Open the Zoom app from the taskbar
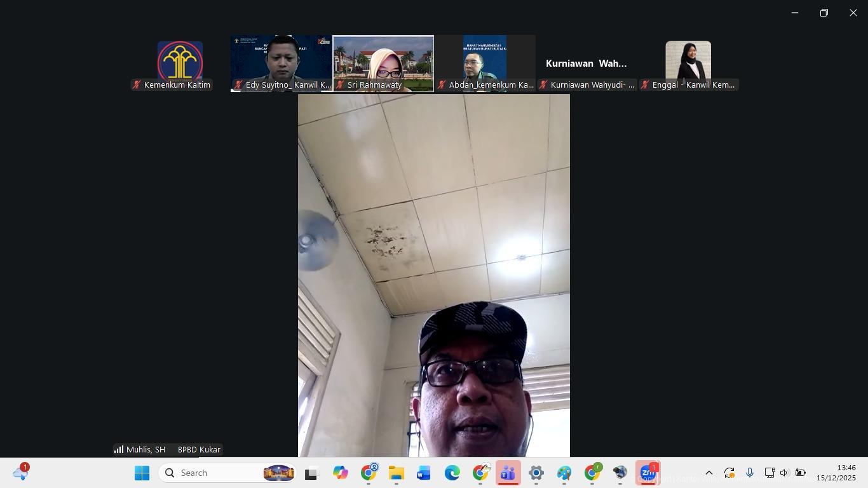868x488 pixels. tap(648, 473)
